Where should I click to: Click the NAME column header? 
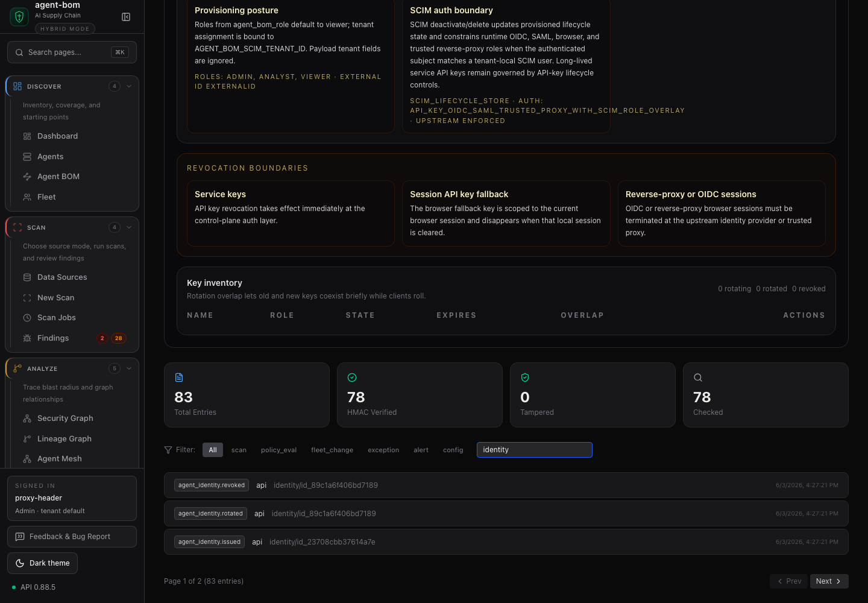(x=200, y=315)
